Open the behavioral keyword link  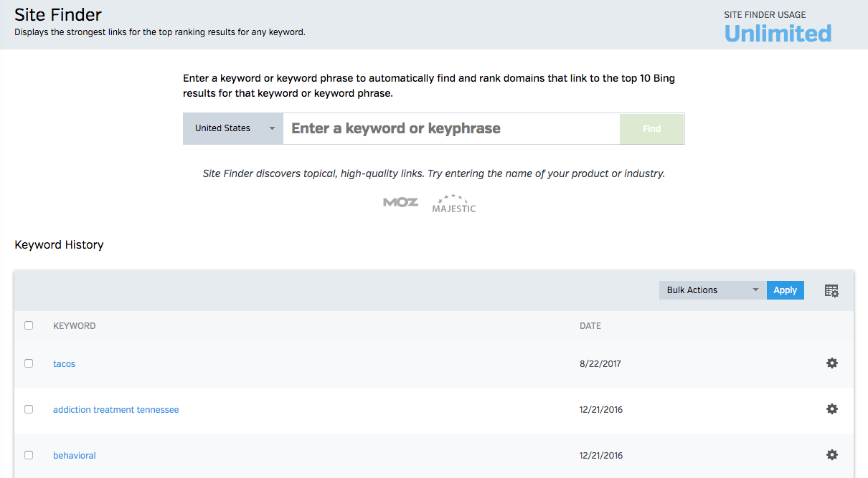pos(75,456)
